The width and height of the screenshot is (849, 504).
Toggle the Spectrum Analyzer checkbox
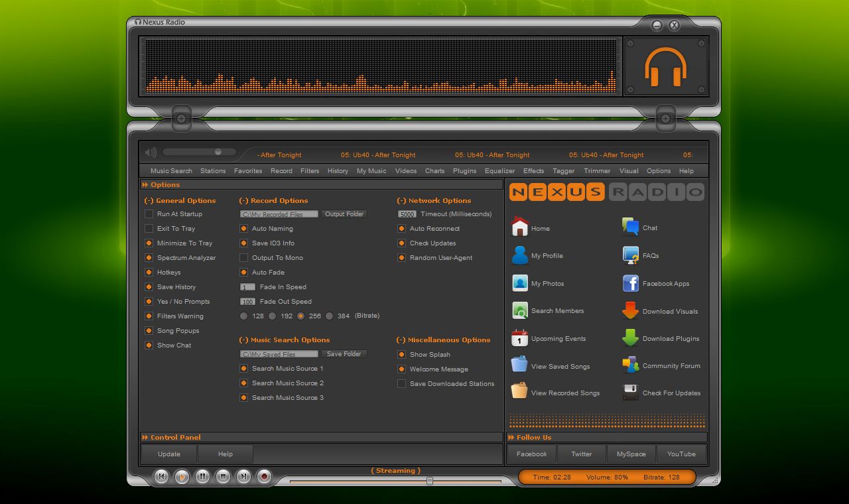tap(149, 258)
